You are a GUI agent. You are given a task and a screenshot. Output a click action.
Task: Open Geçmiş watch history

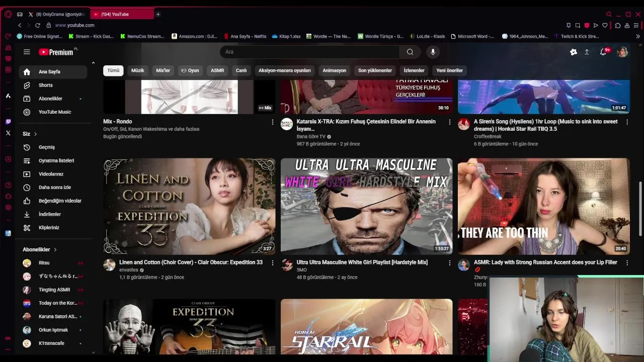pyautogui.click(x=53, y=147)
